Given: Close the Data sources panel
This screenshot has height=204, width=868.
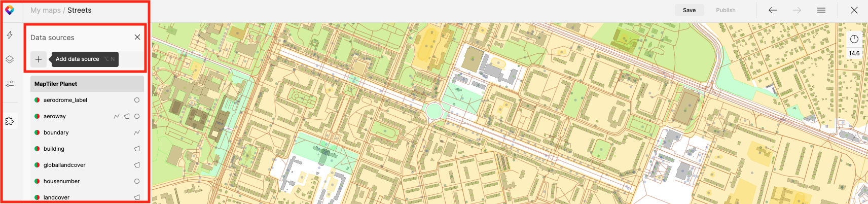Looking at the screenshot, I should click(137, 37).
